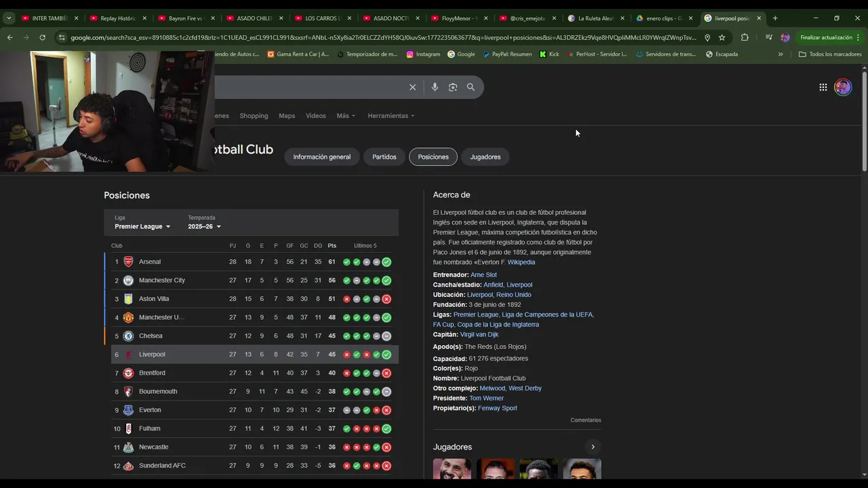
Task: Open Instagram bookmark
Action: click(423, 54)
